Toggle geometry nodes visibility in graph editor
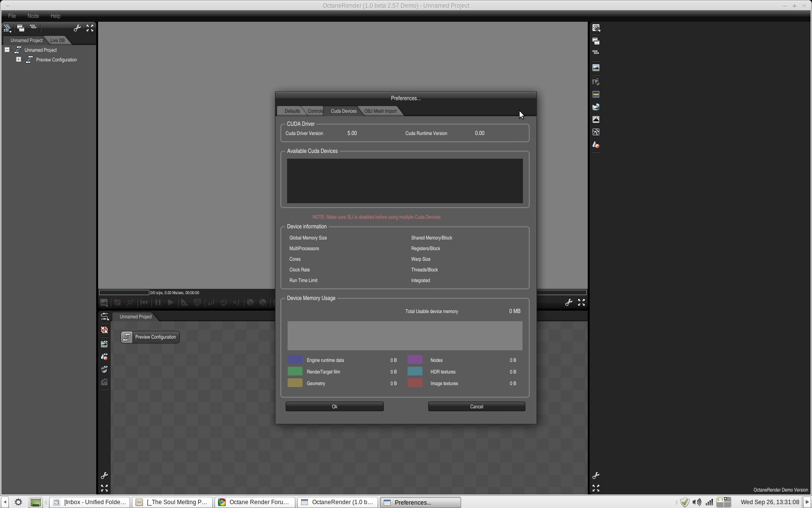The image size is (812, 508). click(104, 357)
